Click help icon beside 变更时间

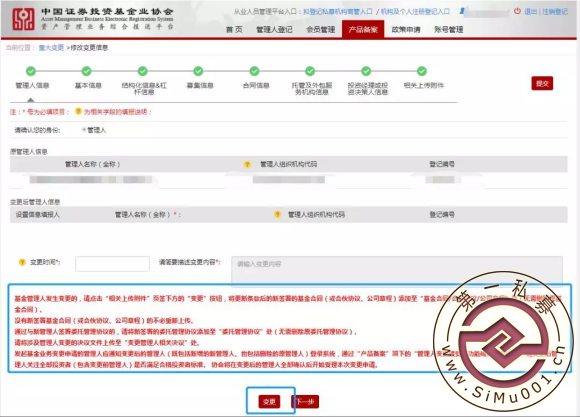pyautogui.click(x=22, y=262)
